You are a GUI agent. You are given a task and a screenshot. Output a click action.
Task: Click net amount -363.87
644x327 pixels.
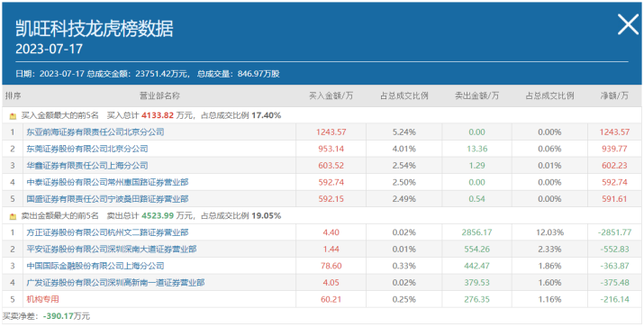pos(614,266)
